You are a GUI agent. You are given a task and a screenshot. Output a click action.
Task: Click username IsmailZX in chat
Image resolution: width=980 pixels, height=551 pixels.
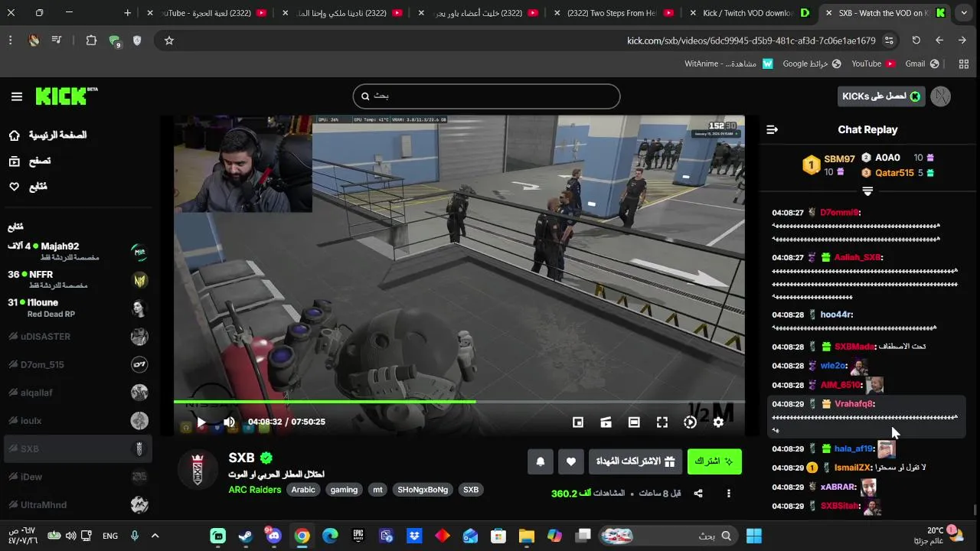(x=853, y=468)
